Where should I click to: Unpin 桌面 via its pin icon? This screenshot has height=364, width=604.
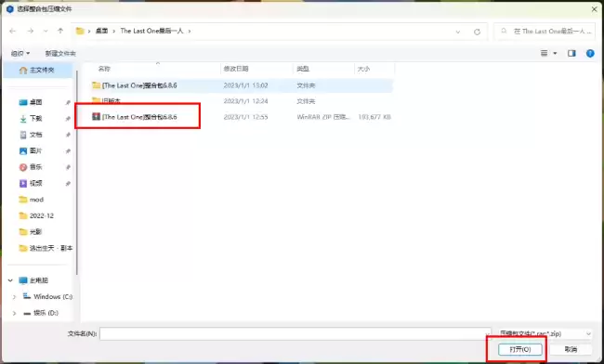[x=68, y=102]
